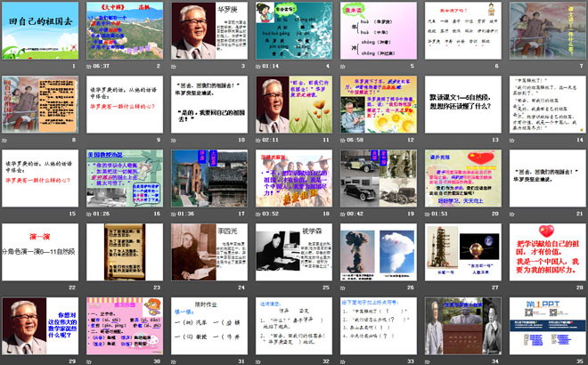Click the transition icon beneath slide 19

[341, 214]
